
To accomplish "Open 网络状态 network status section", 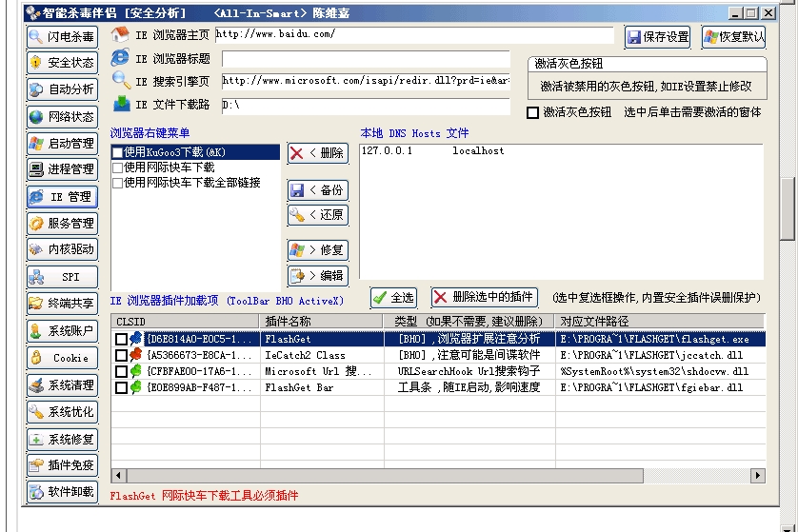I will pyautogui.click(x=62, y=116).
